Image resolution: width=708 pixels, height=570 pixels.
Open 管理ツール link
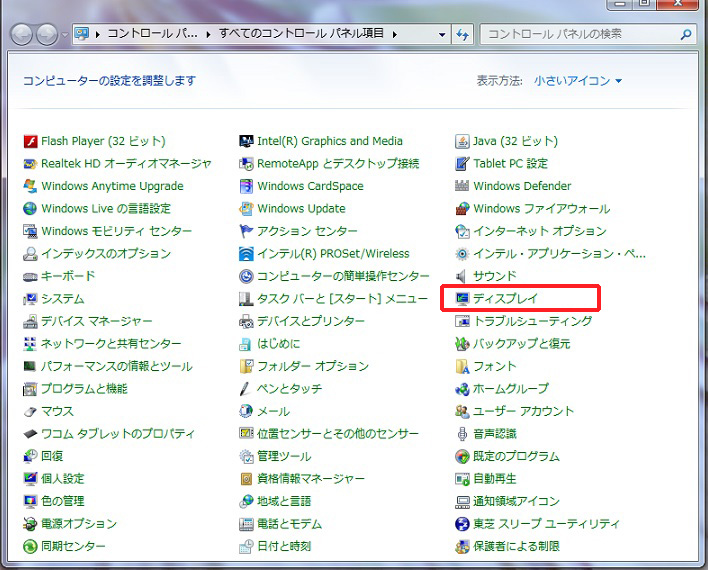284,456
